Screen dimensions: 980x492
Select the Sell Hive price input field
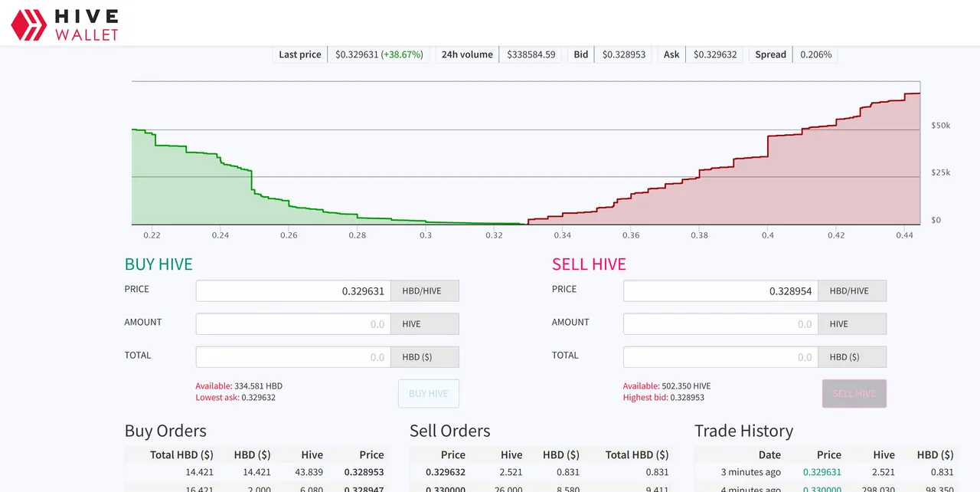tap(720, 291)
